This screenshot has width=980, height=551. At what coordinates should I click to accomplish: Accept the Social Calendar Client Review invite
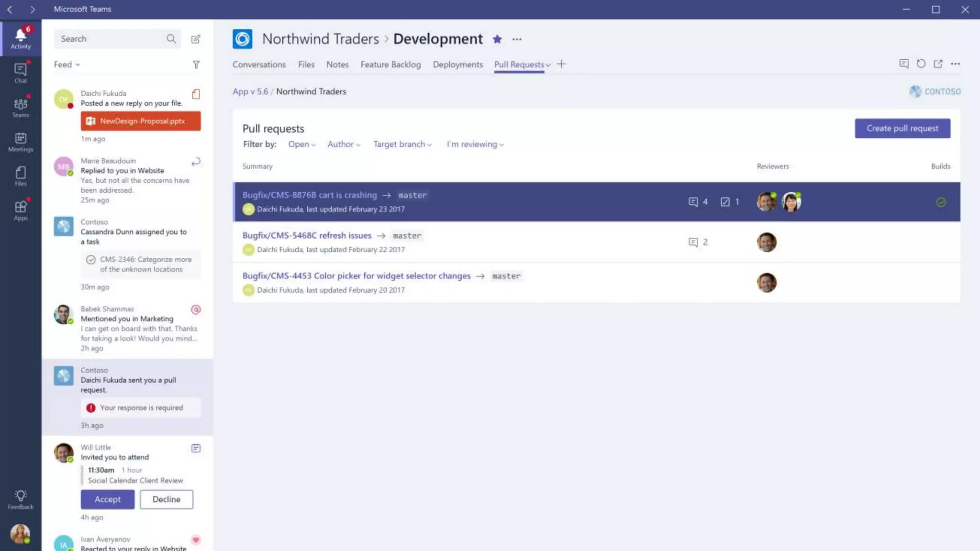pos(108,499)
